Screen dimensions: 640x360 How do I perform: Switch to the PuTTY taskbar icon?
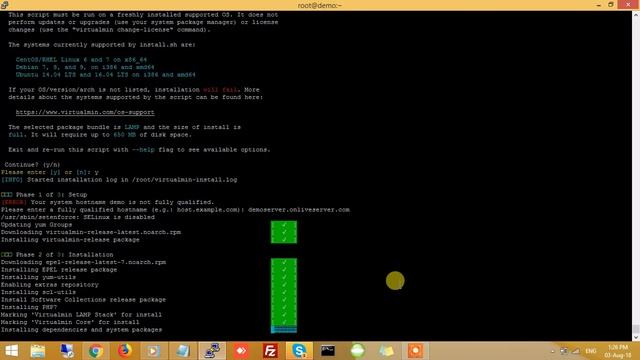pyautogui.click(x=212, y=351)
